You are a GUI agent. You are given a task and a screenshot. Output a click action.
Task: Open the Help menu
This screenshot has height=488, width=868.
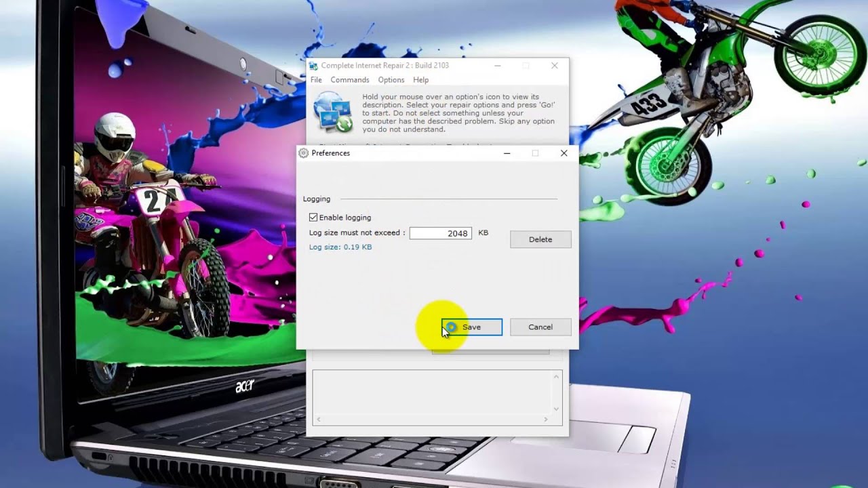421,80
